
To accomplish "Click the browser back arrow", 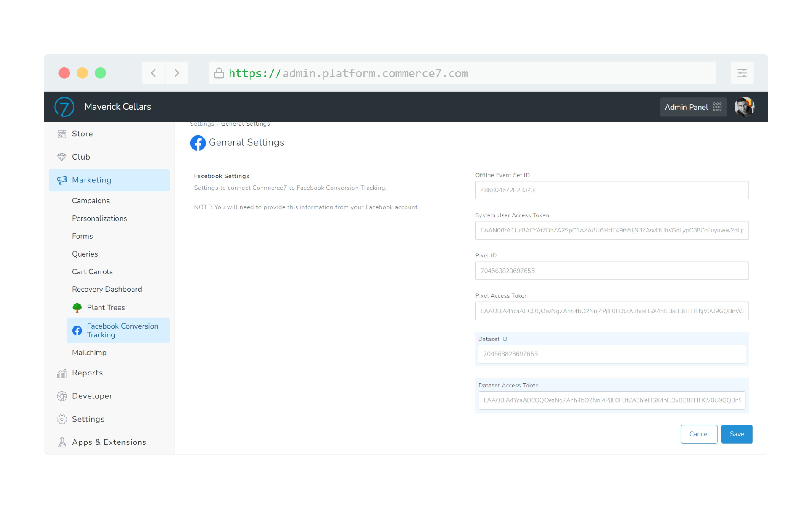I will coord(153,73).
